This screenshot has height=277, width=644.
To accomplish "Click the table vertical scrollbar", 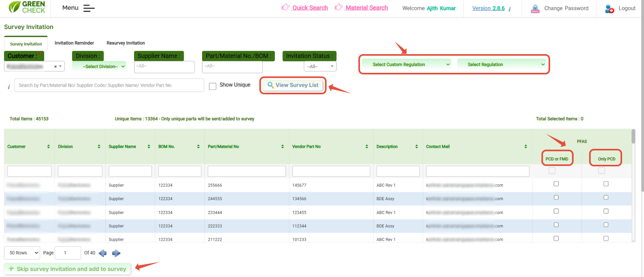I will click(633, 136).
